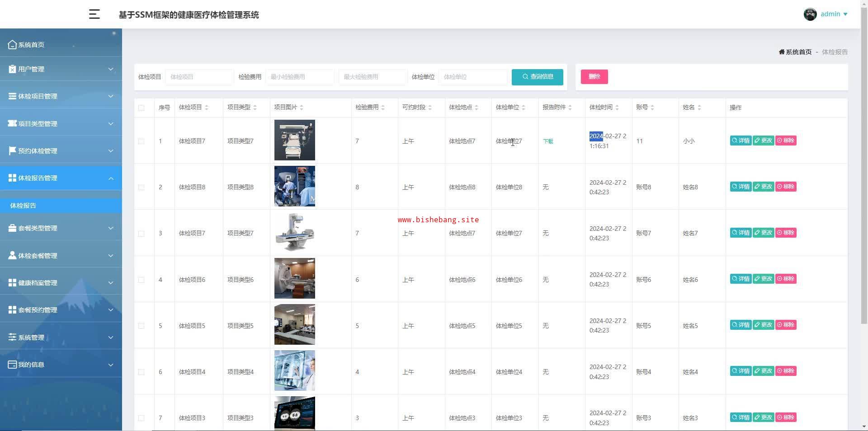
Task: Click the 预约体检管理 flag icon
Action: coord(12,150)
